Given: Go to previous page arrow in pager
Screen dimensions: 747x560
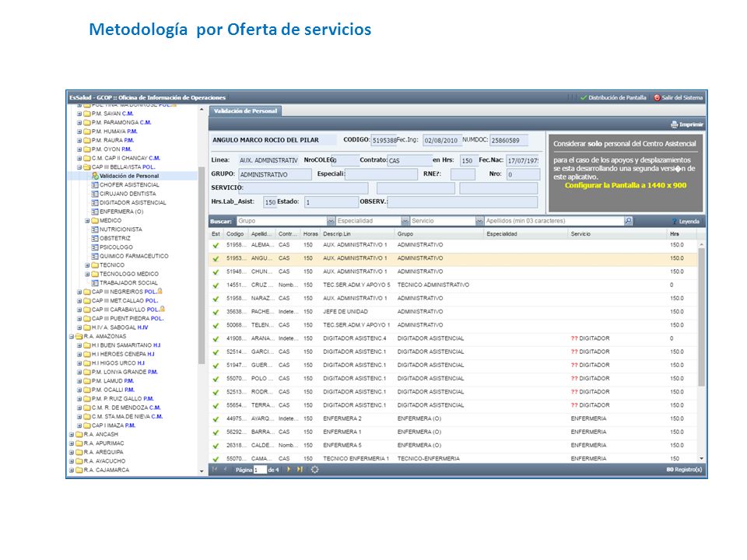Looking at the screenshot, I should point(226,470).
